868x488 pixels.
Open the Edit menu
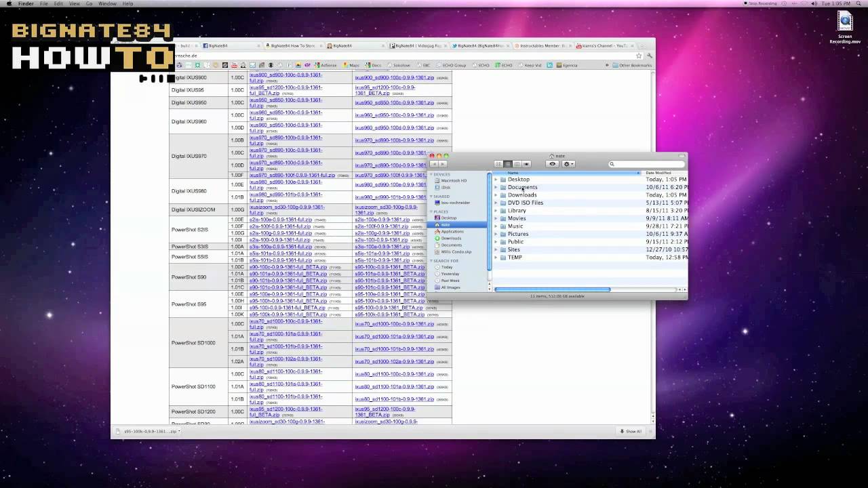click(58, 3)
